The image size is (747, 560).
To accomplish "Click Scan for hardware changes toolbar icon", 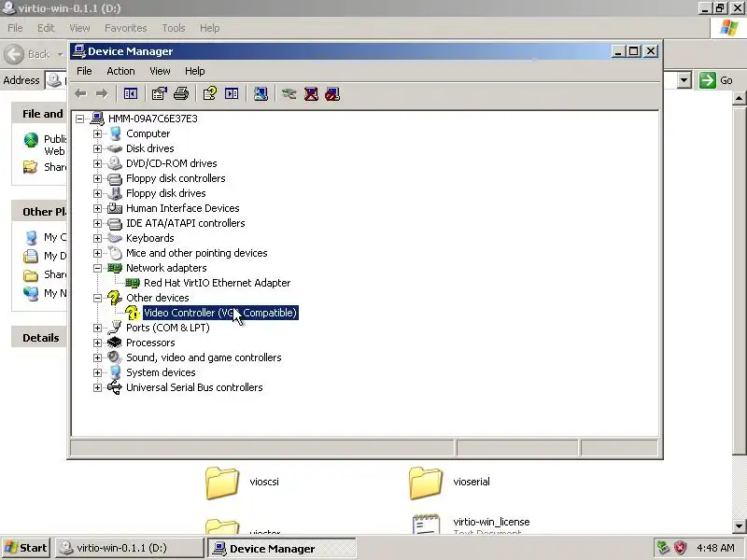I will click(261, 94).
